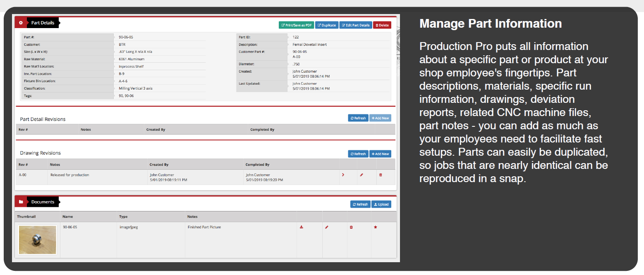Duplicate this part
Screen dimensions: 644x275
point(327,25)
